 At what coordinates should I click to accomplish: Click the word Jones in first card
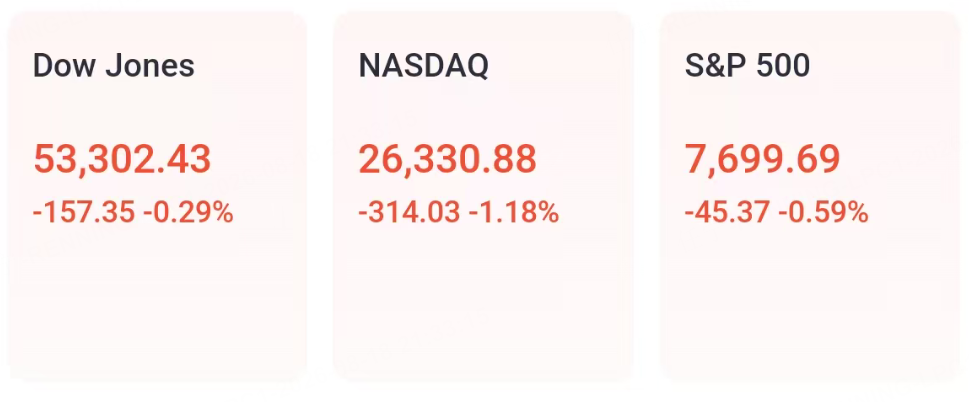click(x=150, y=65)
